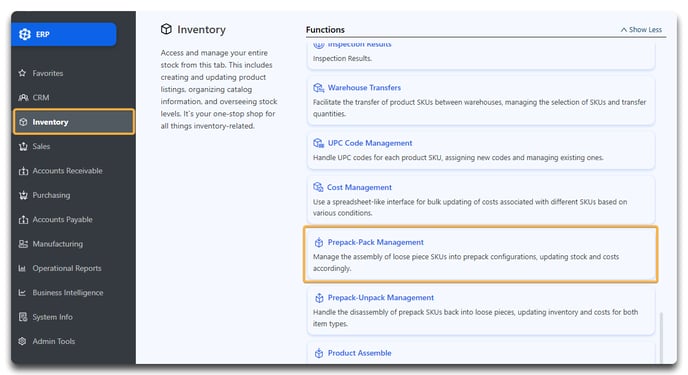
Task: Click the Functions section heading
Action: pos(325,29)
